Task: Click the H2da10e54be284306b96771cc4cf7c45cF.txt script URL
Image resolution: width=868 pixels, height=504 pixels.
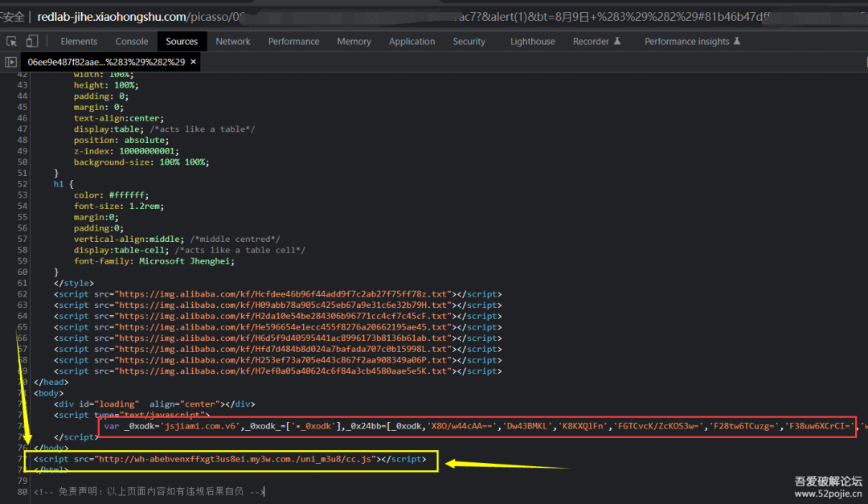Action: [282, 316]
